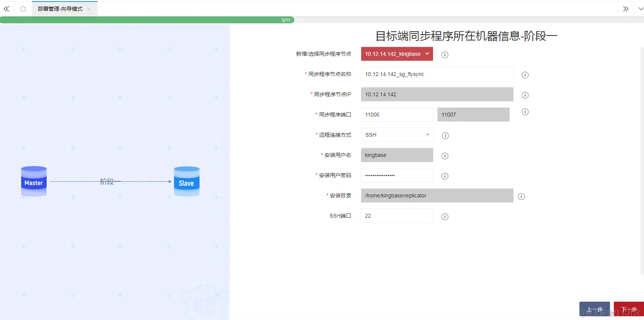The width and height of the screenshot is (644, 320).
Task: Expand the tab list chevron at top right
Action: click(x=641, y=9)
